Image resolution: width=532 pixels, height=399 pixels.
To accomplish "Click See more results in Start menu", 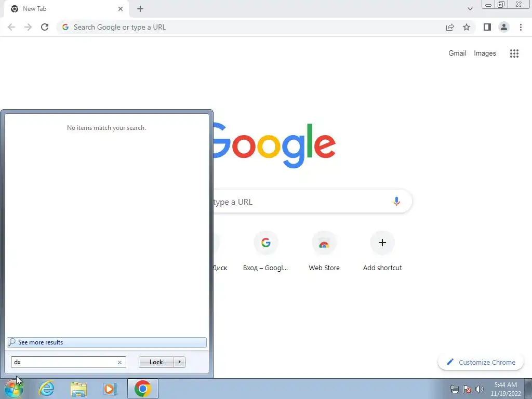I will click(x=107, y=342).
